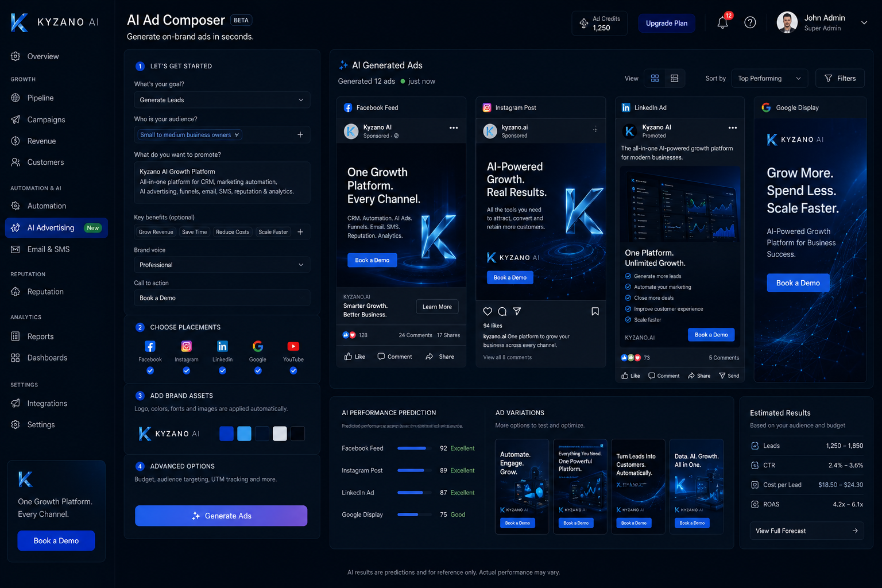Click Book a Demo in sidebar promo
This screenshot has height=588, width=882.
pyautogui.click(x=56, y=540)
